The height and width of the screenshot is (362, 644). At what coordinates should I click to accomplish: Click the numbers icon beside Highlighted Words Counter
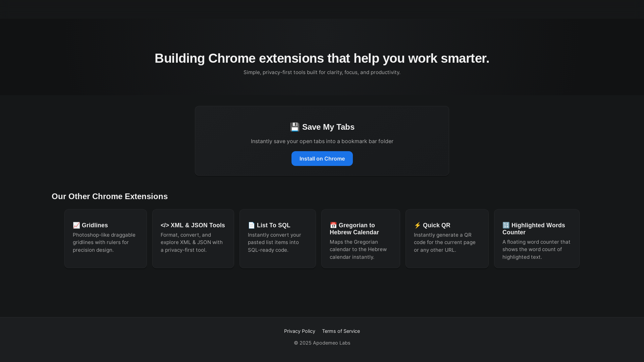point(506,225)
